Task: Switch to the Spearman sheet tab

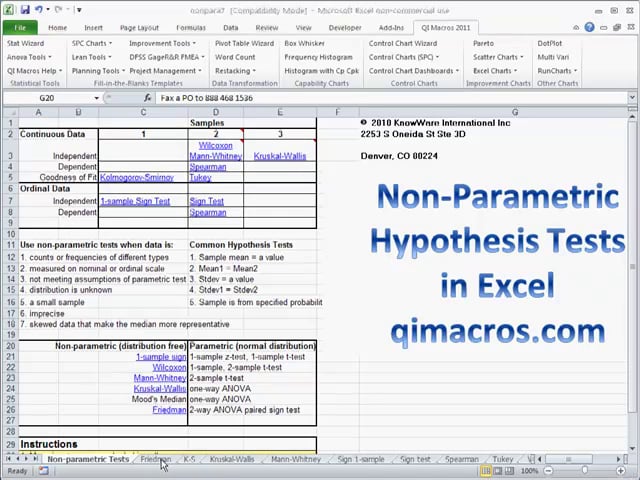Action: coord(462,459)
